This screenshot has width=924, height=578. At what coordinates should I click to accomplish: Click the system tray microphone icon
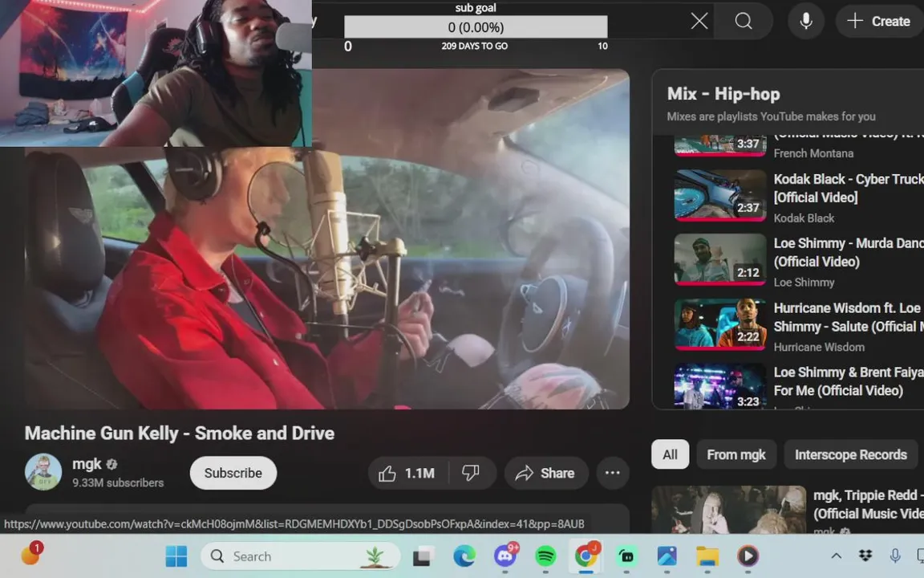tap(894, 556)
